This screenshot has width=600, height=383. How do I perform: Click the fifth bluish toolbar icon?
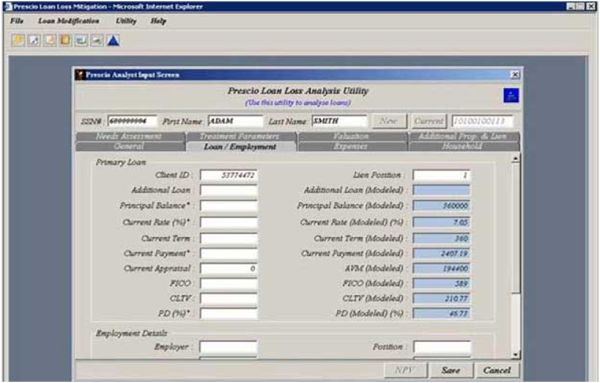[x=81, y=40]
